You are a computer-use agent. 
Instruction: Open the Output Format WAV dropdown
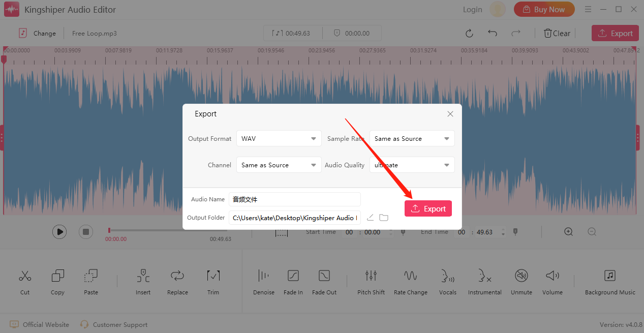point(279,138)
